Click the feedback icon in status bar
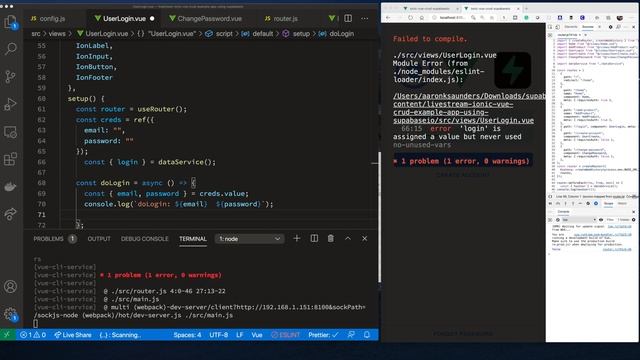Screen dimensions: 640x360 point(351,335)
